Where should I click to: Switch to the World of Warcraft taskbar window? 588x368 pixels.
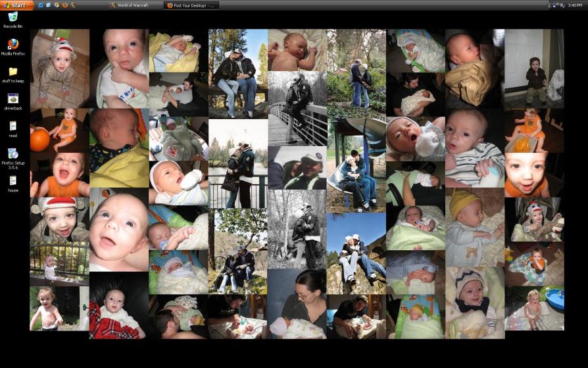pos(135,5)
